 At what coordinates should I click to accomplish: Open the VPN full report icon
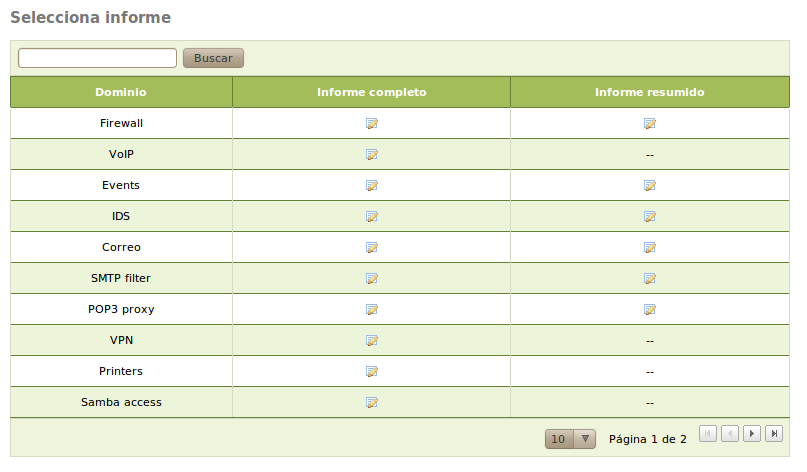371,341
